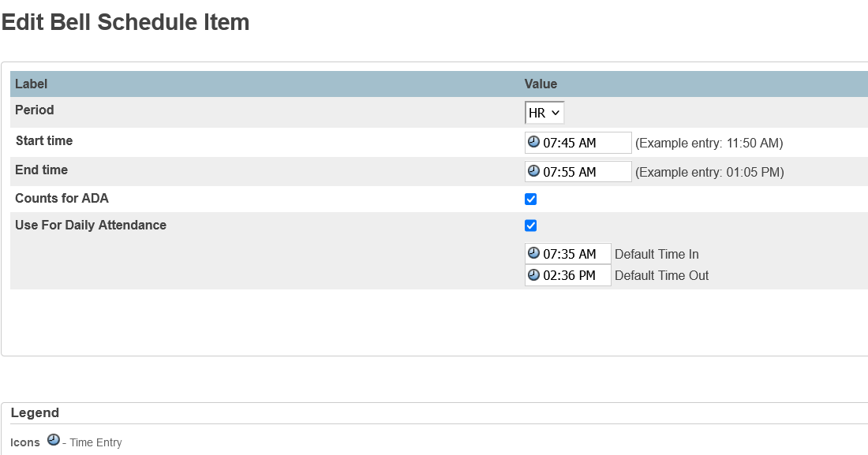
Task: Click the Edit Bell Schedule Item heading
Action: (125, 23)
